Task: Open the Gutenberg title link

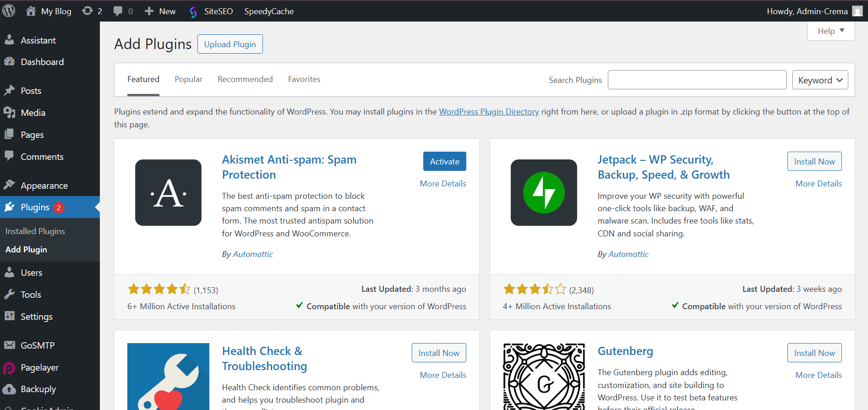Action: [x=625, y=351]
